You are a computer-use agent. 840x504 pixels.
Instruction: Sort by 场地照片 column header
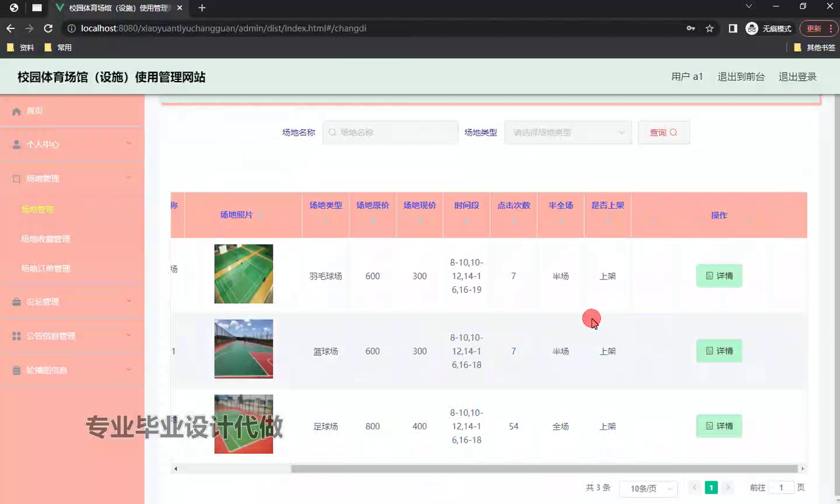pyautogui.click(x=243, y=215)
